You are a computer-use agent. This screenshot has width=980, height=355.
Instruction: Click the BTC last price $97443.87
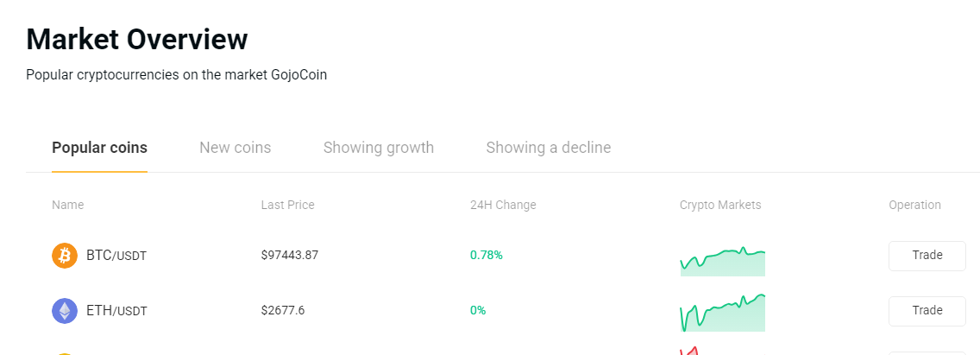[290, 256]
